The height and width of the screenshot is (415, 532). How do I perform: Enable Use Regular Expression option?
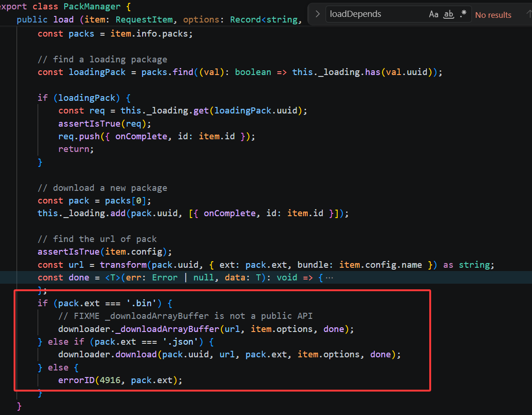coord(463,14)
